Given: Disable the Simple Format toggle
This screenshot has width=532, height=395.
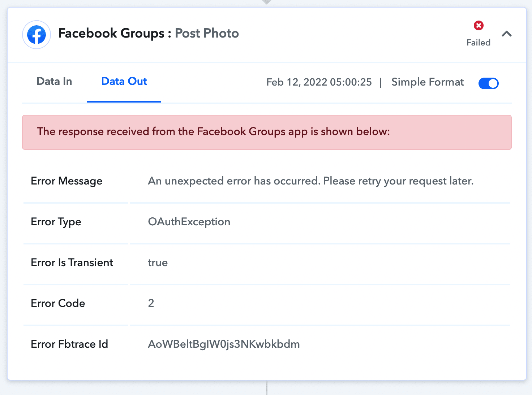Looking at the screenshot, I should point(488,83).
